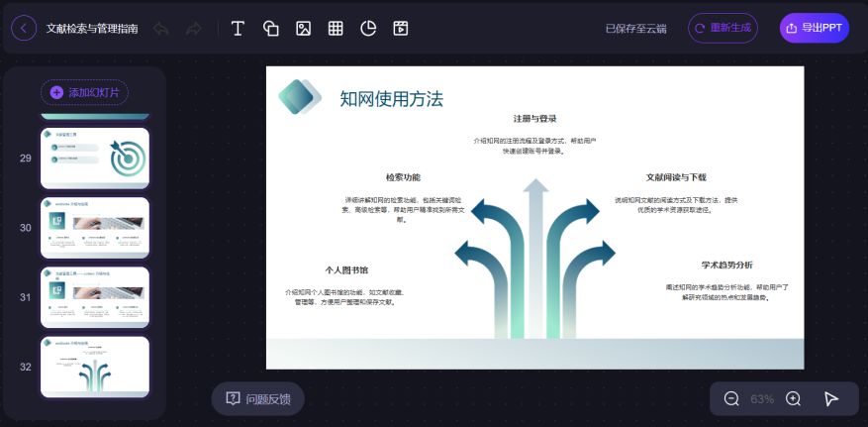The width and height of the screenshot is (868, 427).
Task: Click the 重新生成 regenerate button
Action: tap(723, 29)
